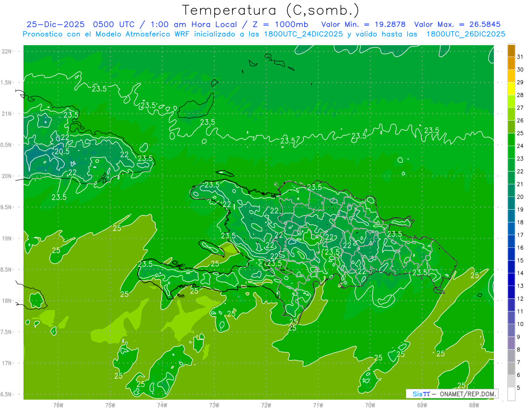Image resolution: width=532 pixels, height=411 pixels.
Task: Pick the lime legend swatch between 26 and 27
Action: point(511,114)
